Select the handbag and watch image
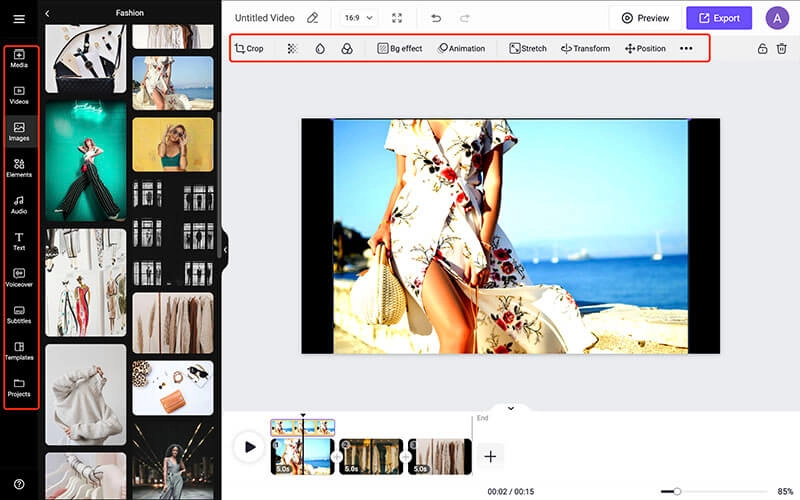Image resolution: width=800 pixels, height=500 pixels. click(x=86, y=59)
